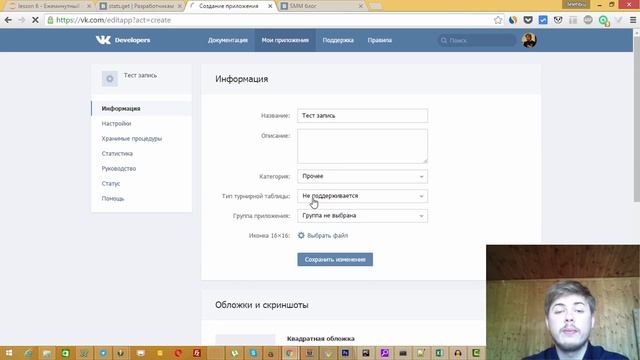The width and height of the screenshot is (640, 360).
Task: Go back with the browser back arrow
Action: (x=8, y=20)
